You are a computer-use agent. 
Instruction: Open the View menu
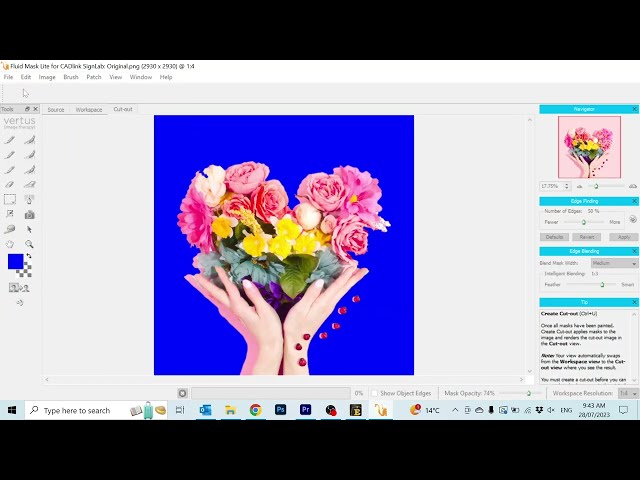116,77
